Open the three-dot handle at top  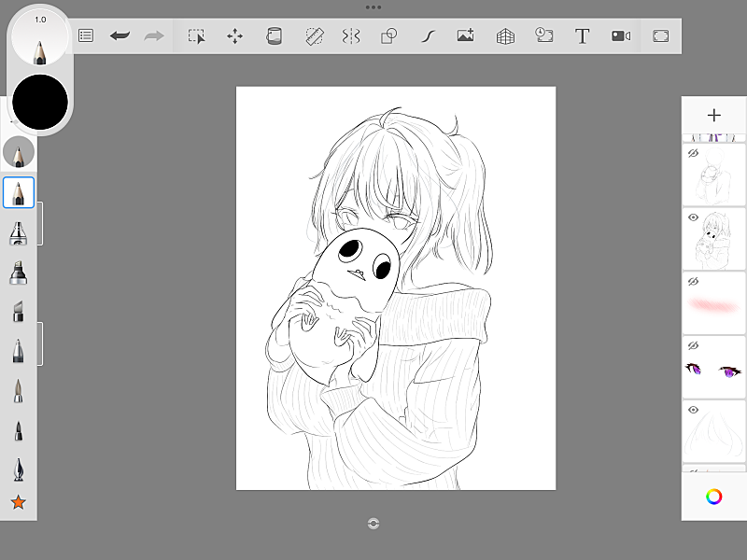[x=373, y=7]
